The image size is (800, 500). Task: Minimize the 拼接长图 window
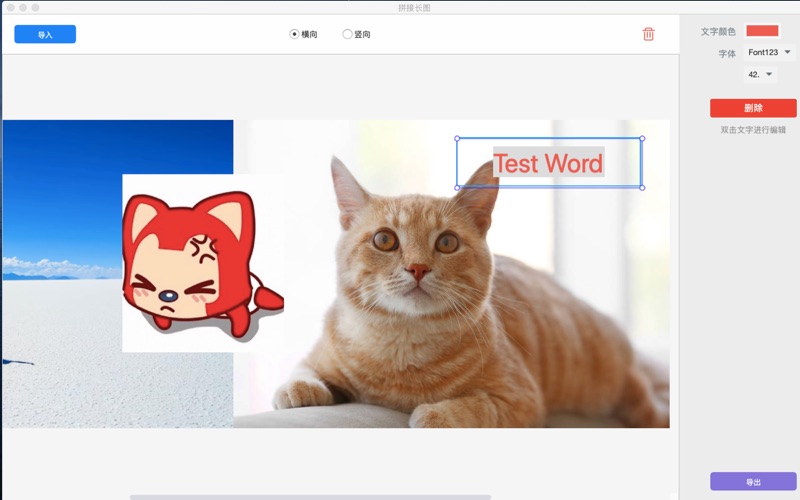23,7
